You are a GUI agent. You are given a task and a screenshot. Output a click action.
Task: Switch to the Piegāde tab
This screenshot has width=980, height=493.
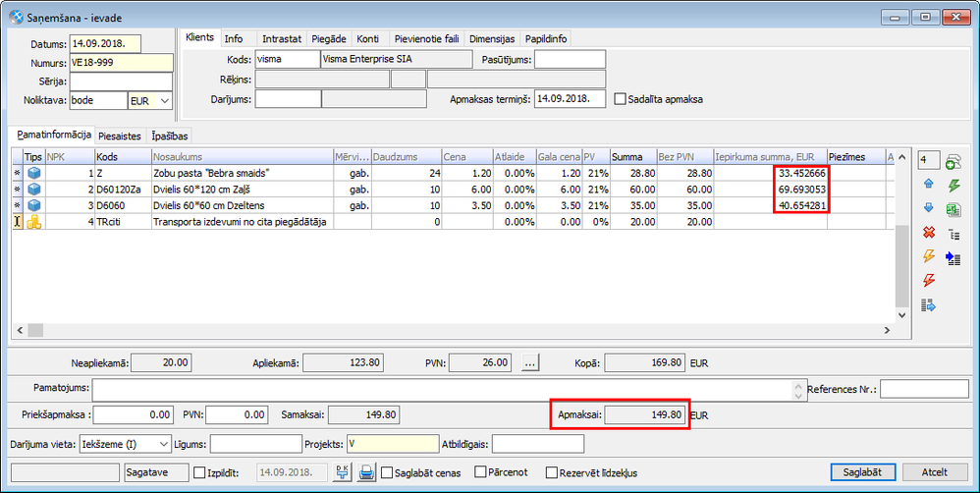click(x=329, y=38)
